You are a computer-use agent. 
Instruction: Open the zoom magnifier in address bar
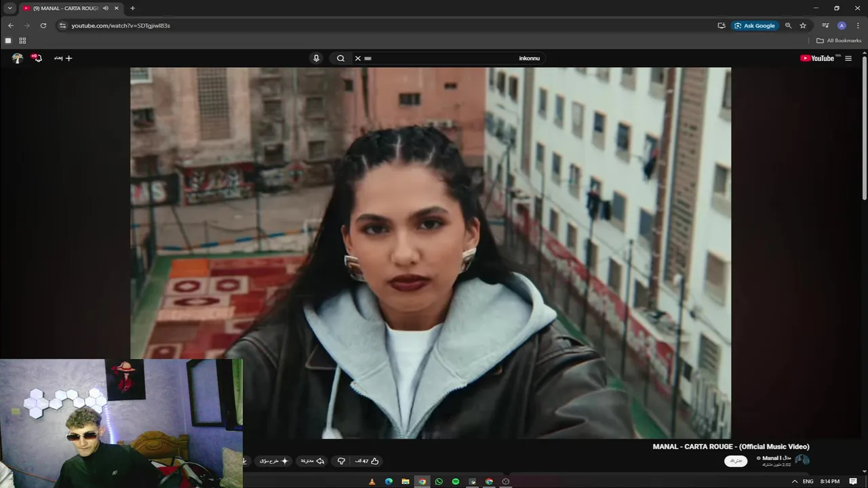point(788,26)
